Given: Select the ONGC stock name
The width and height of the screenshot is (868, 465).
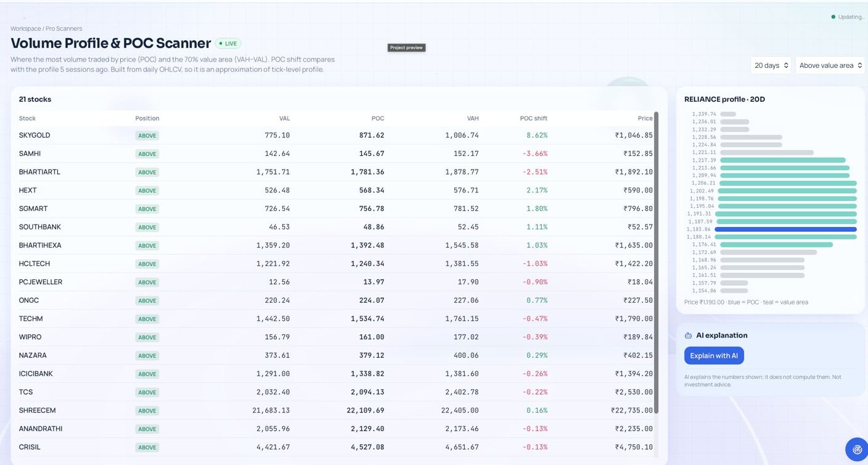Looking at the screenshot, I should point(29,300).
